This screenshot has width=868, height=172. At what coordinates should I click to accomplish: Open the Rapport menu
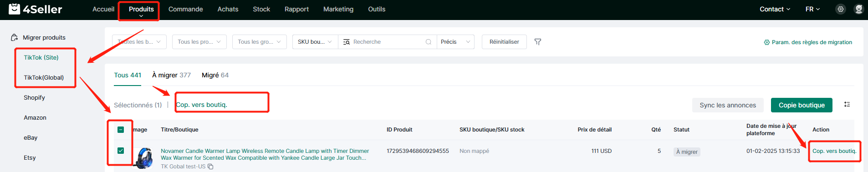[x=296, y=9]
